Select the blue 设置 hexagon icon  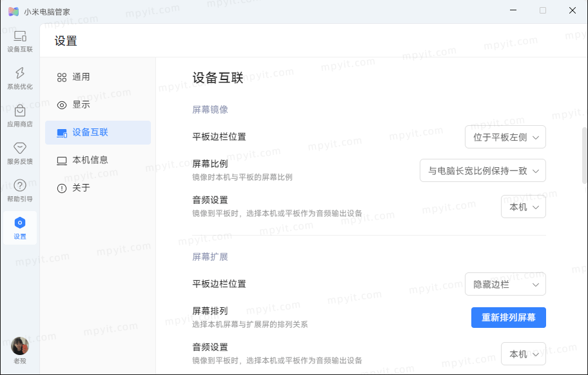(x=20, y=223)
